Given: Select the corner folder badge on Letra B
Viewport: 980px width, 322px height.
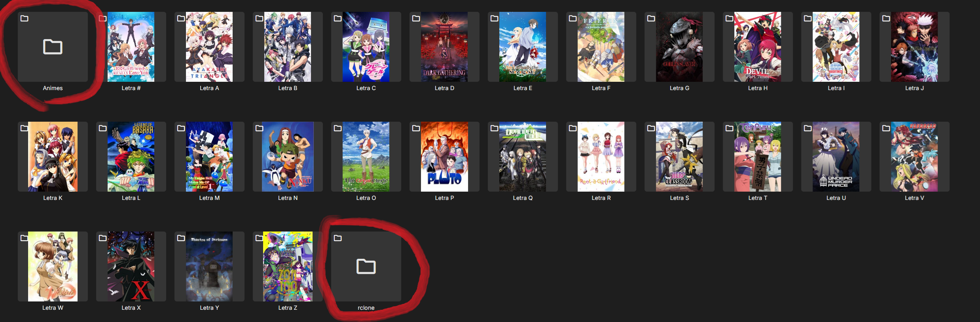Looking at the screenshot, I should click(259, 18).
